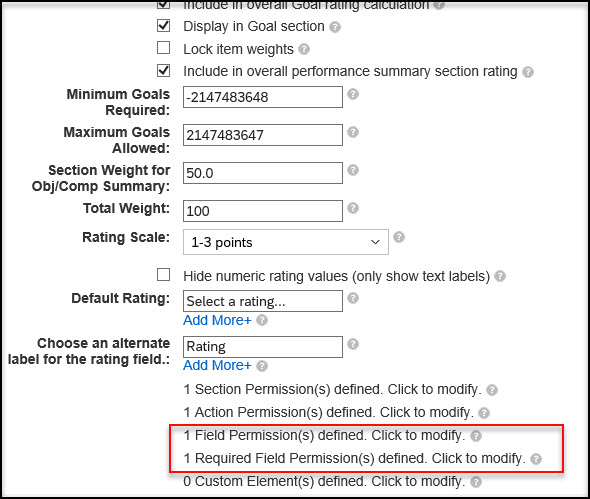Uncheck Display in Goal section checkbox
590x499 pixels.
[163, 26]
